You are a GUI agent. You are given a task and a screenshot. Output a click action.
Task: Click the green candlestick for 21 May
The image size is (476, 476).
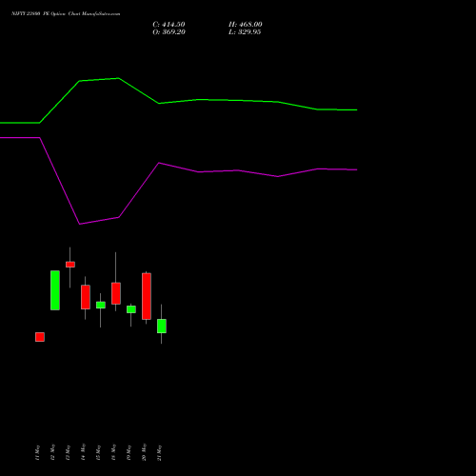[162, 326]
